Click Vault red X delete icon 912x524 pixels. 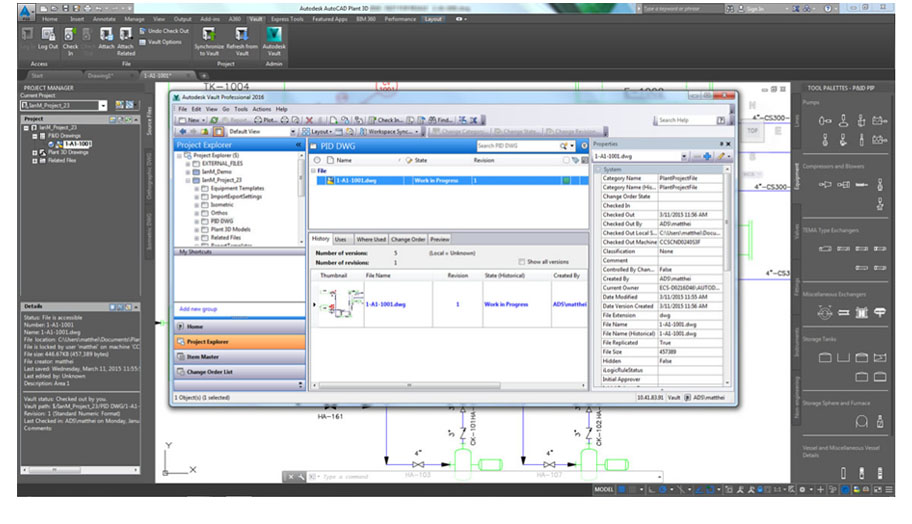[309, 120]
